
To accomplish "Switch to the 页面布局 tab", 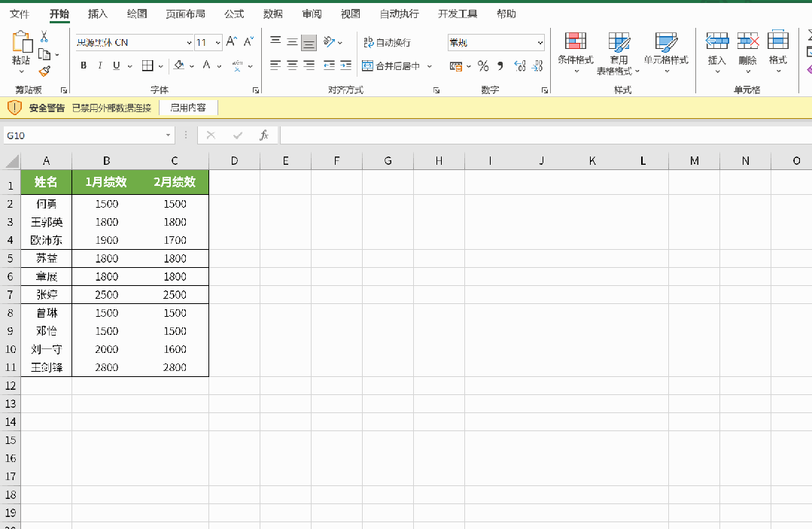I will pos(185,14).
